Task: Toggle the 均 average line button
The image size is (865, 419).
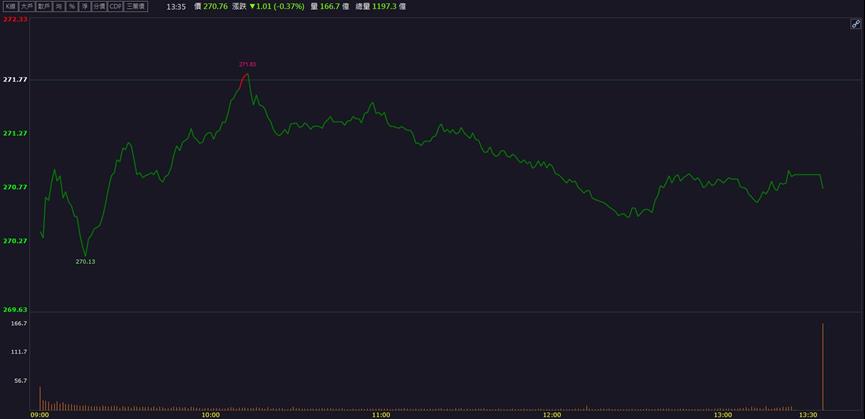Action: tap(58, 7)
